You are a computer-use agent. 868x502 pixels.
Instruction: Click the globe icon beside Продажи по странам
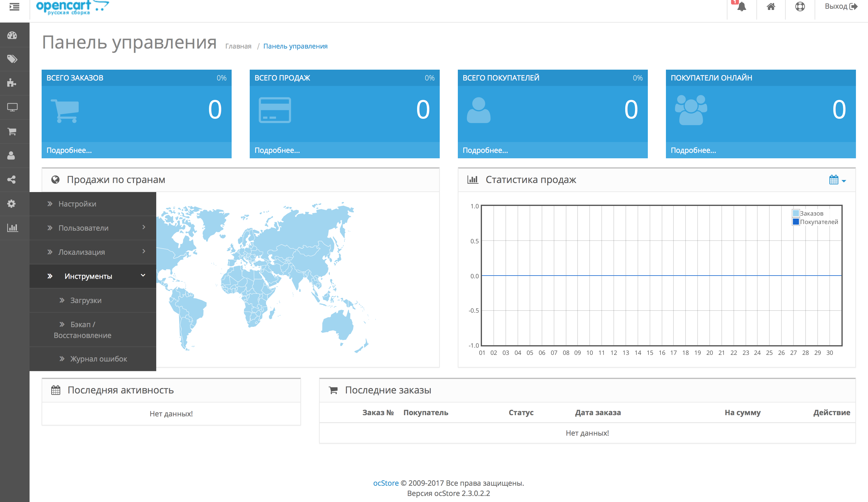click(55, 179)
